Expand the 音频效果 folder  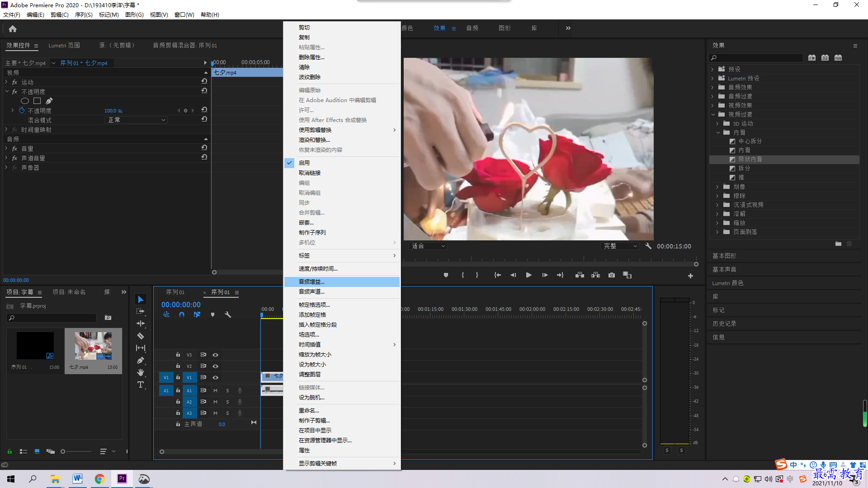coord(712,87)
